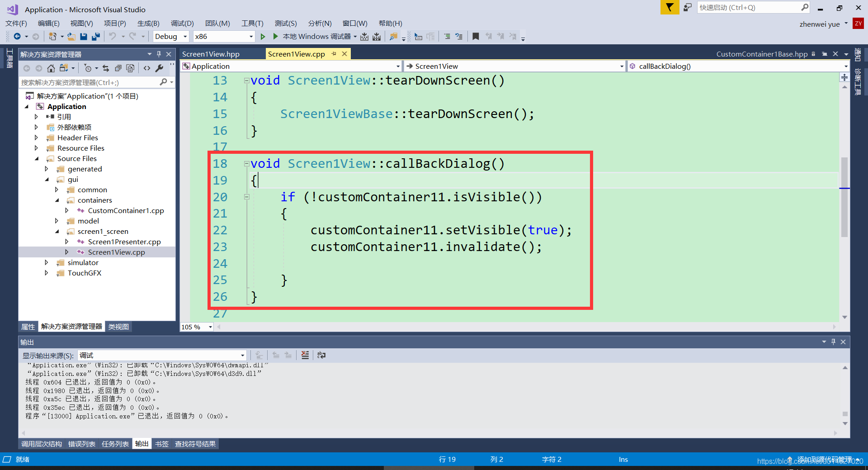868x470 pixels.
Task: Switch to 错误列表 tab at bottom
Action: click(82, 444)
